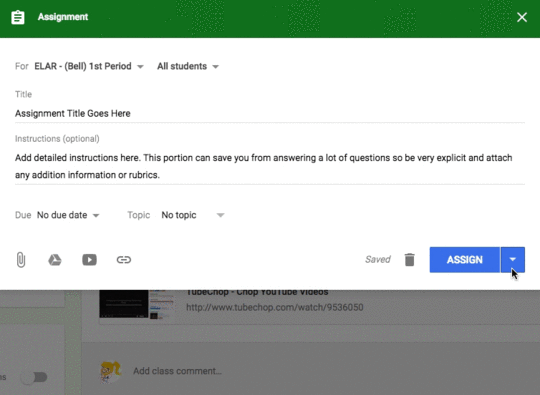This screenshot has height=395, width=540.
Task: Add a YouTube video icon
Action: click(89, 260)
